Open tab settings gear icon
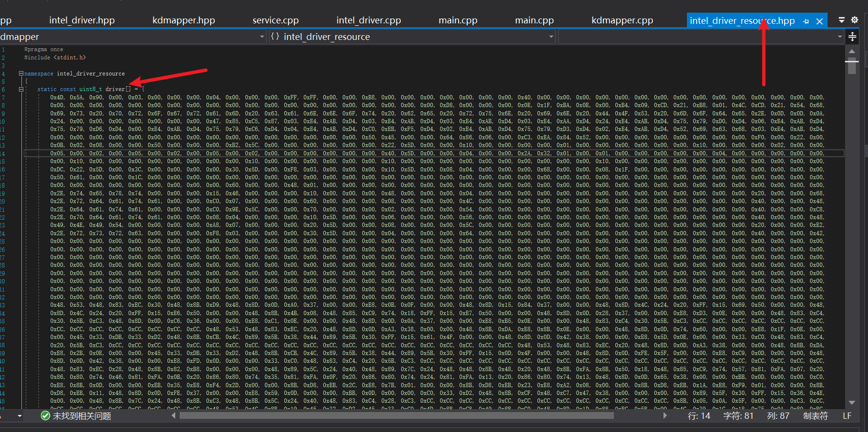Viewport: 868px width, 432px height. (854, 20)
